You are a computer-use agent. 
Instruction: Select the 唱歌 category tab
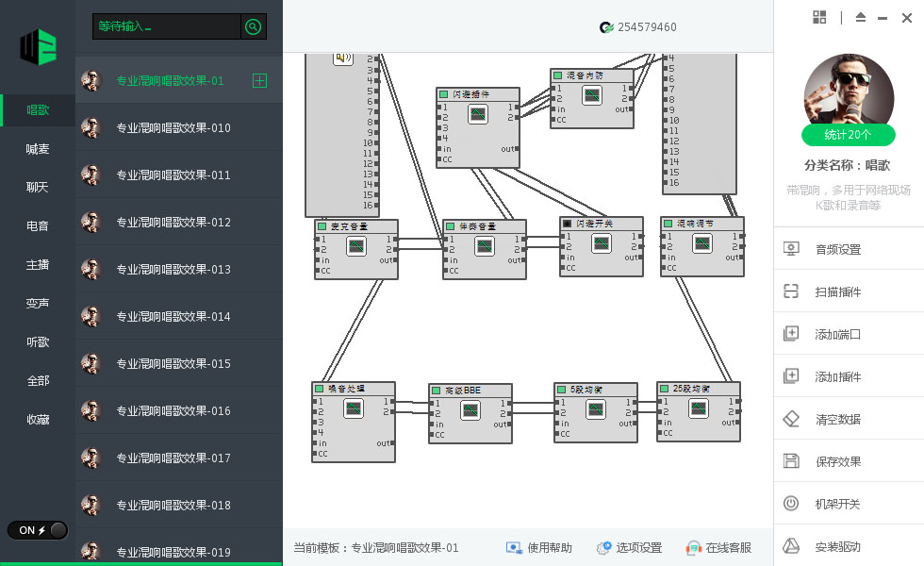click(38, 110)
